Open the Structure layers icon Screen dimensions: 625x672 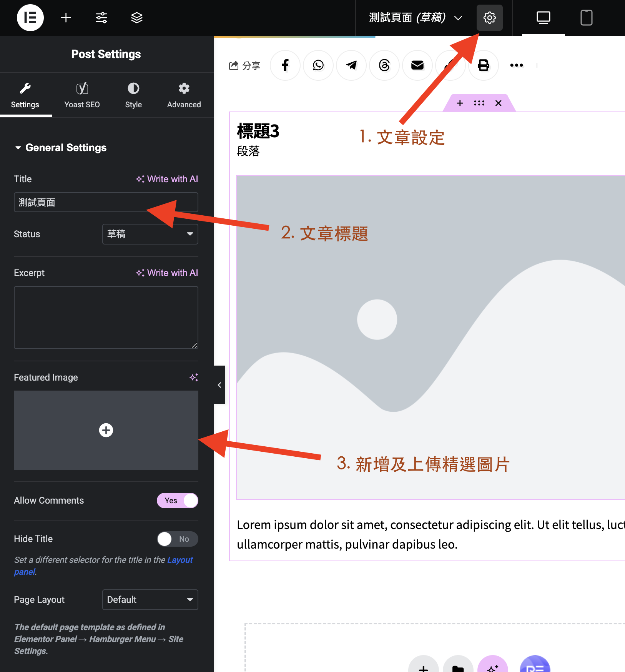coord(137,18)
